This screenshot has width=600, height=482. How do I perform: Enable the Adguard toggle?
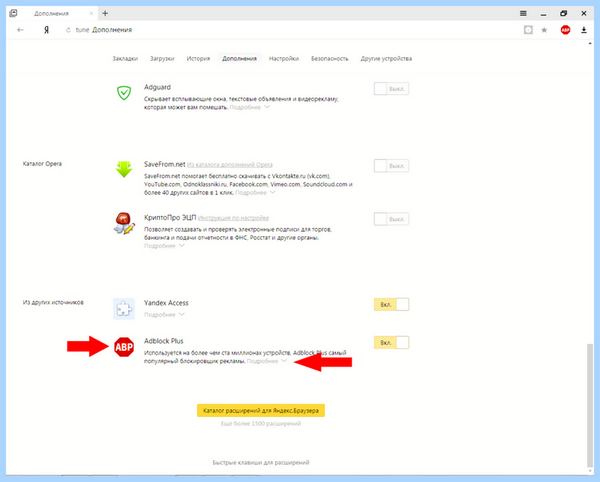coord(391,89)
